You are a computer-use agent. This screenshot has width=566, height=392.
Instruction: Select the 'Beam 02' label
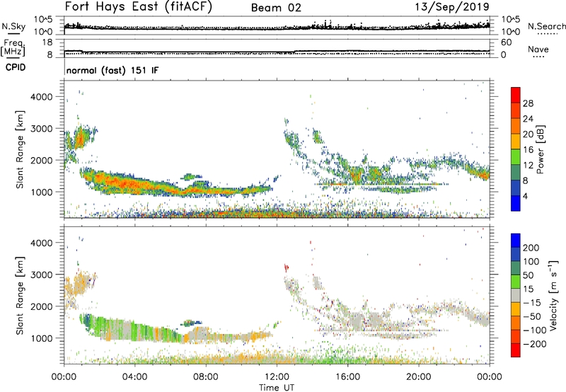pyautogui.click(x=276, y=8)
